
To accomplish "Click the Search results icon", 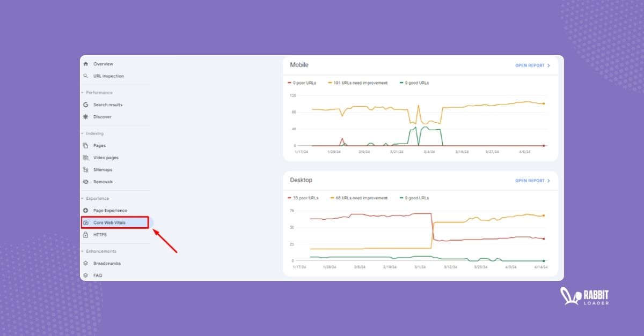I will [x=86, y=104].
